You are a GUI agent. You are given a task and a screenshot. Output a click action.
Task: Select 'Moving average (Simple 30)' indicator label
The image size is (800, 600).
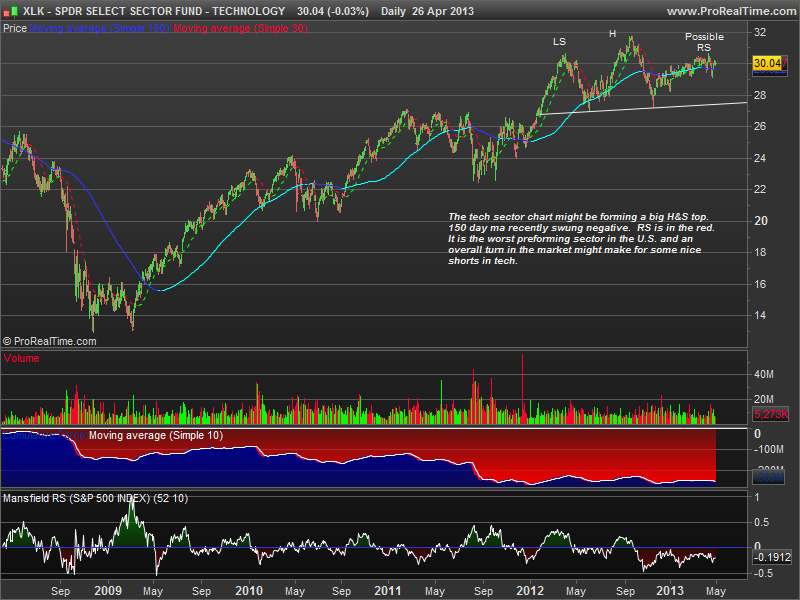pos(240,28)
